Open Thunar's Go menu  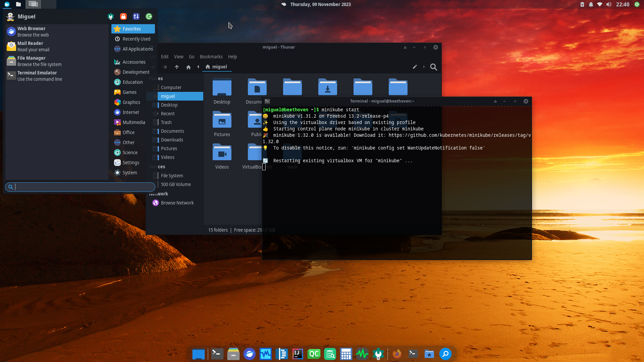(x=192, y=57)
